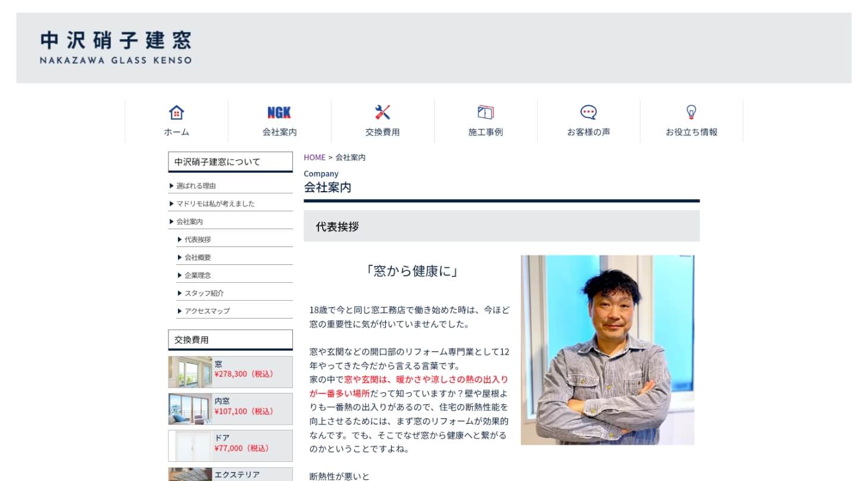Go to 会社概要 sidebar sub-item

point(235,257)
